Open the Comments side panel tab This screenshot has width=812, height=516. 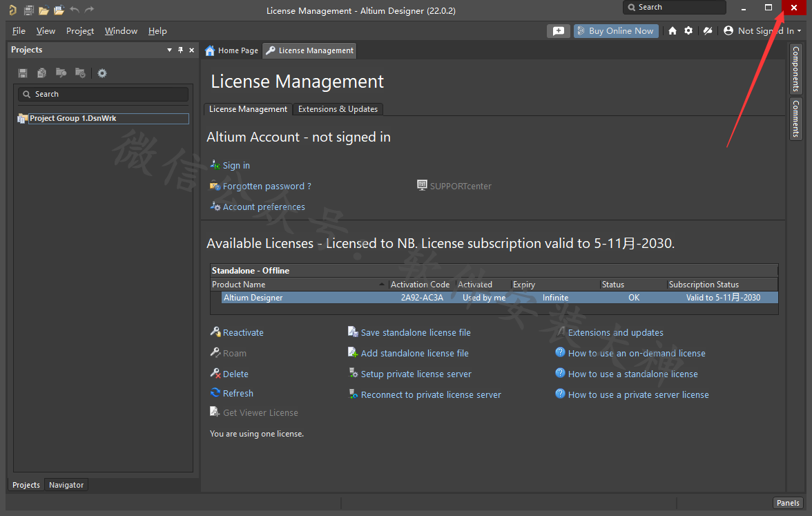tap(796, 119)
